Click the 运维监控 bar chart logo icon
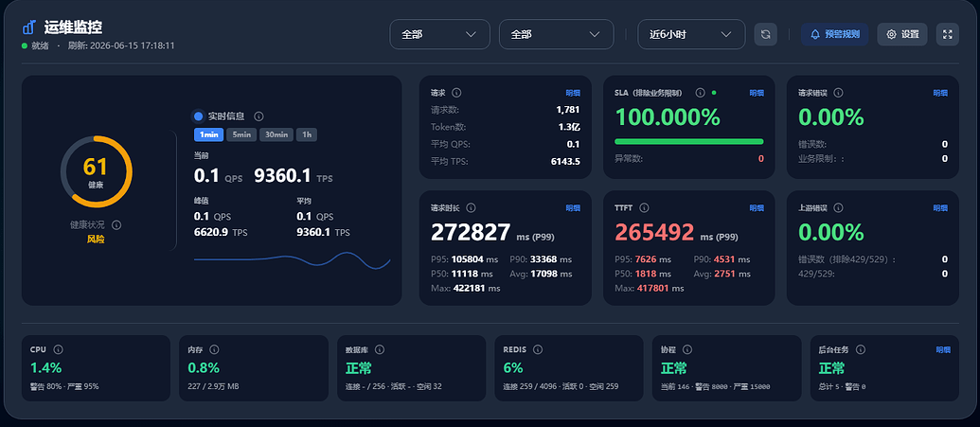 (x=29, y=27)
